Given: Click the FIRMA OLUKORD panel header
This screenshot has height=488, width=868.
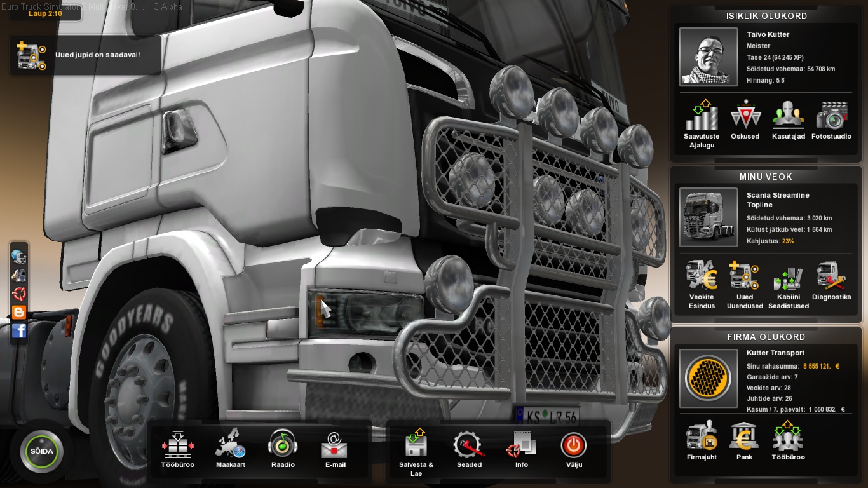Looking at the screenshot, I should click(766, 337).
